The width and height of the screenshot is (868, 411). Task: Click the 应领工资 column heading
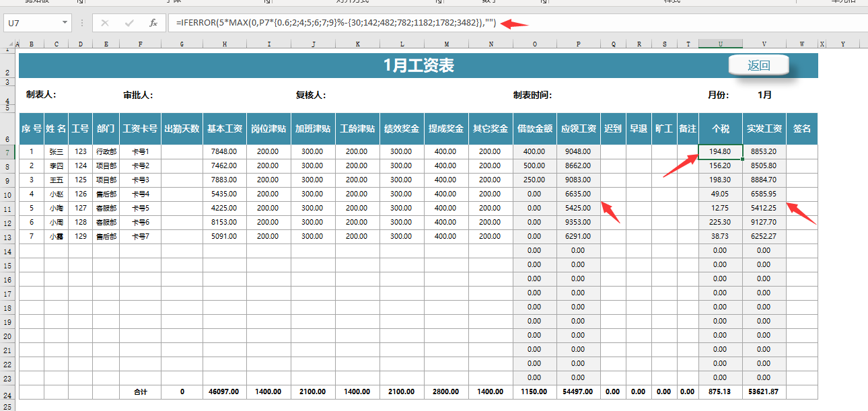(x=579, y=128)
